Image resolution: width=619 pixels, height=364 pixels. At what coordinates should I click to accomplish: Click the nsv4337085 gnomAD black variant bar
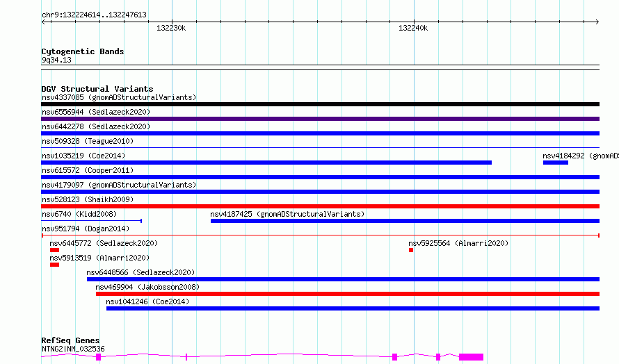click(320, 104)
